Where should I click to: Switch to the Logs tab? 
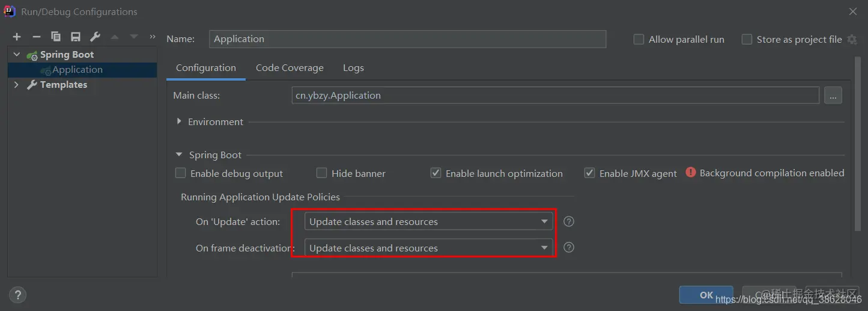tap(353, 68)
